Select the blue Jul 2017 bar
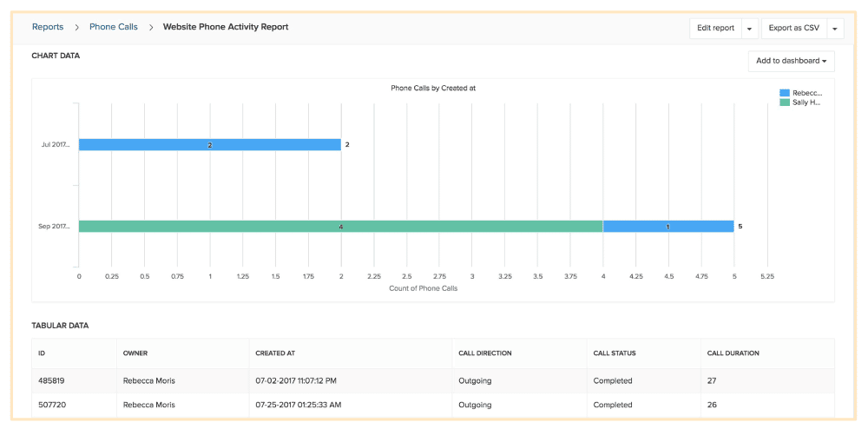The width and height of the screenshot is (868, 429). [209, 145]
